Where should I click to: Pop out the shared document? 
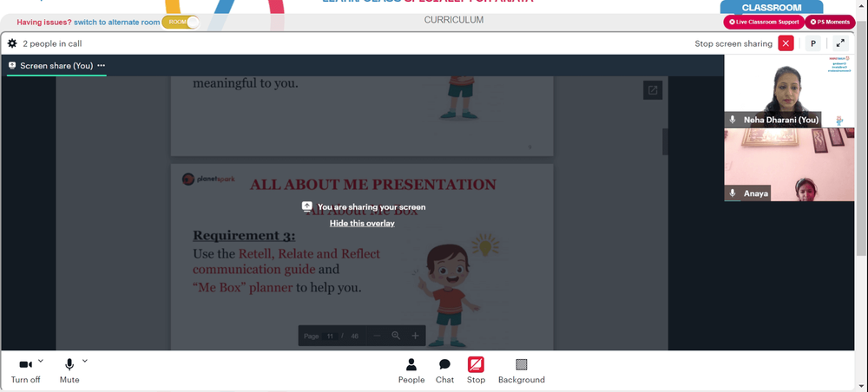click(653, 90)
